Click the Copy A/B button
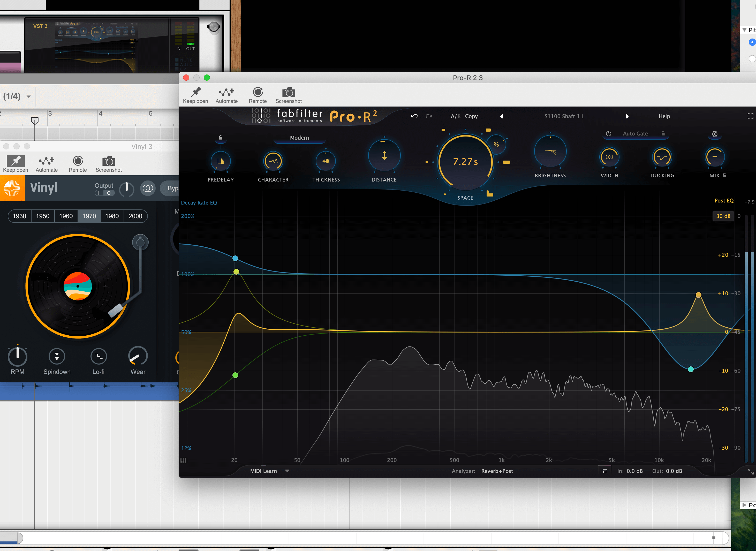The height and width of the screenshot is (551, 756). point(471,116)
